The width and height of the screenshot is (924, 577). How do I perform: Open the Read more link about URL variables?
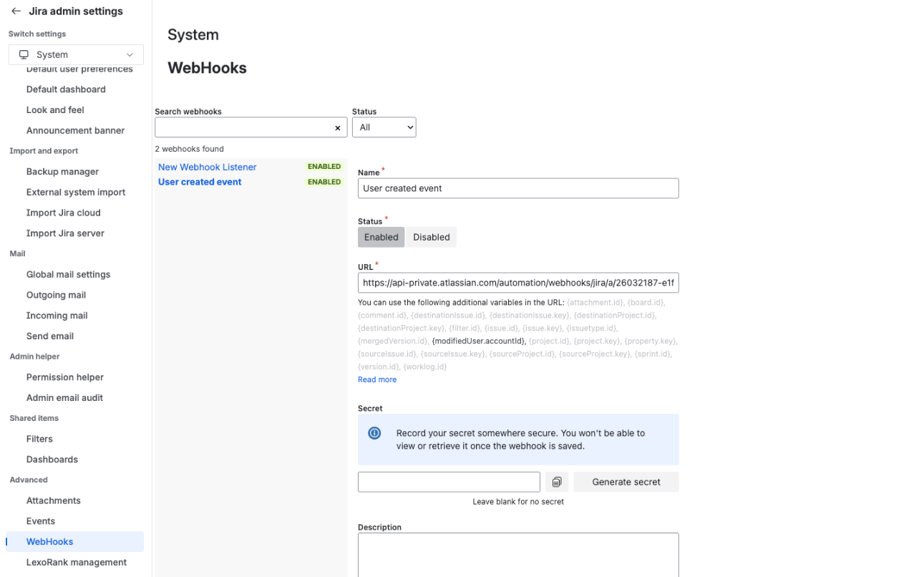[376, 379]
